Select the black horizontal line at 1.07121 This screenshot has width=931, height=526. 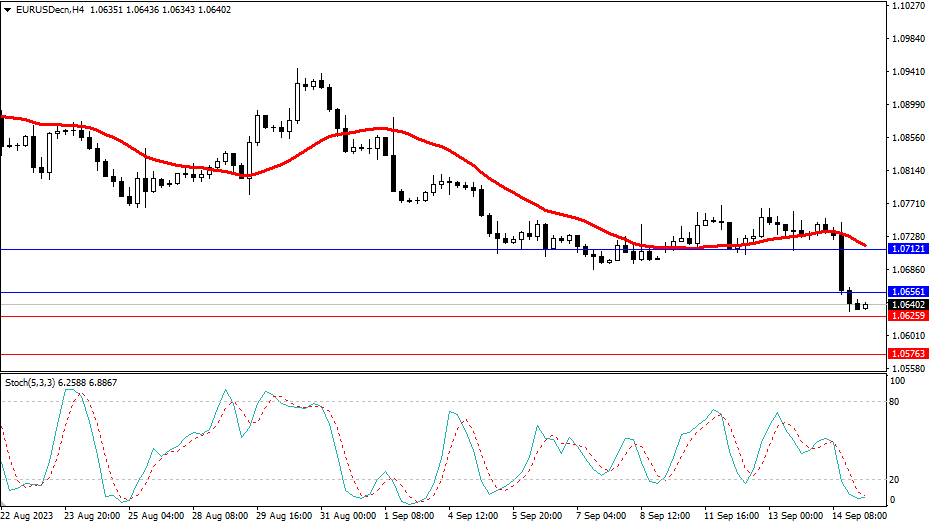(x=300, y=249)
